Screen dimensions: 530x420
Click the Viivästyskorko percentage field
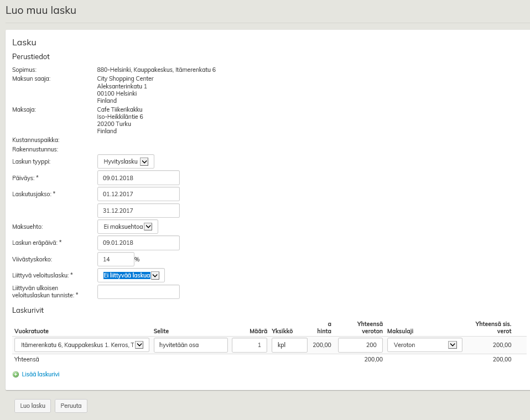point(116,259)
